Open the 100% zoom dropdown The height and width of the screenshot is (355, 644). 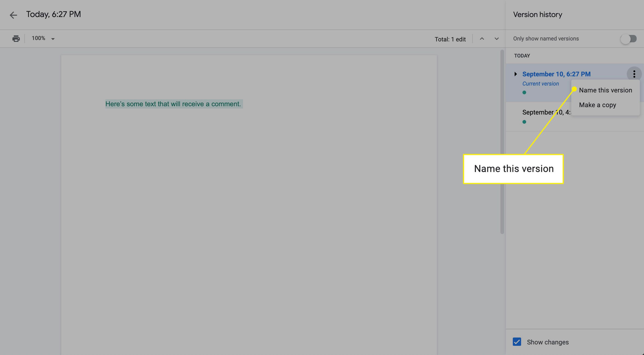point(43,38)
